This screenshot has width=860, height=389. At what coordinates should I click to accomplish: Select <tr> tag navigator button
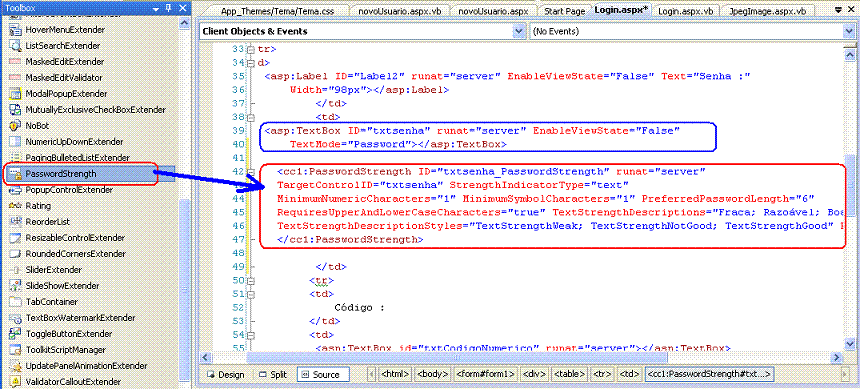[602, 374]
